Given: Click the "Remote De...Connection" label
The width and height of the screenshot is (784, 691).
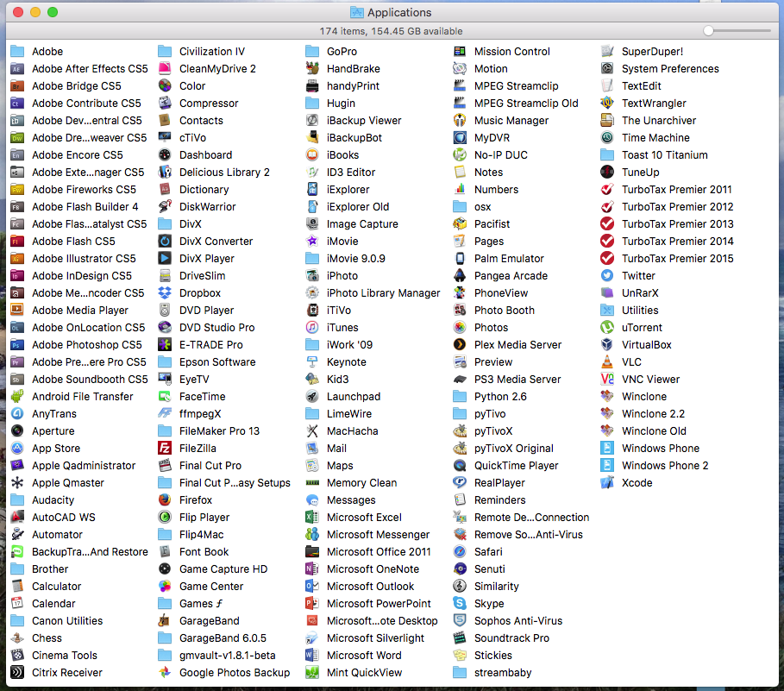Looking at the screenshot, I should 531,518.
